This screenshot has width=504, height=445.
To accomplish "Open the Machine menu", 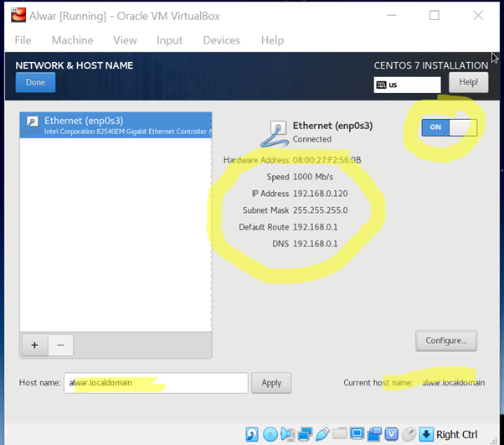I will pyautogui.click(x=72, y=40).
